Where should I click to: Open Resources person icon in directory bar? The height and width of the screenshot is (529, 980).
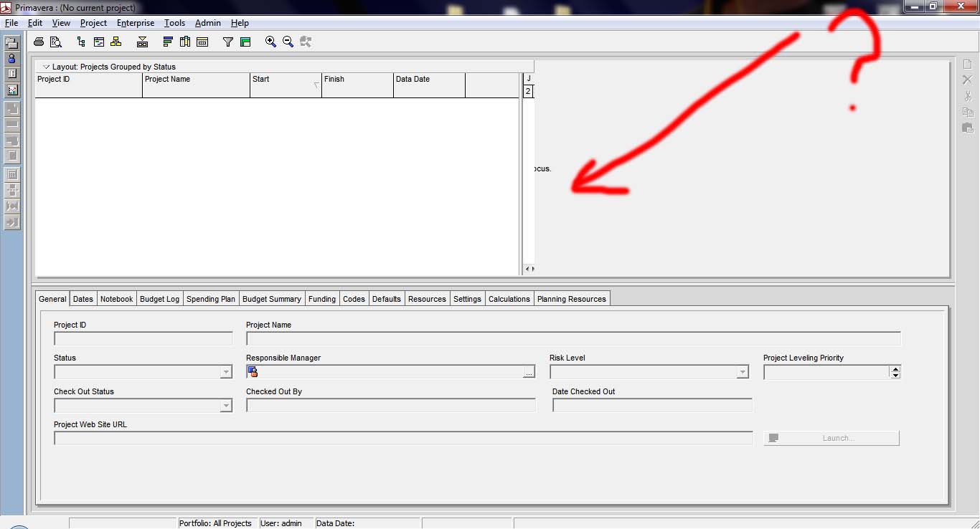click(12, 59)
